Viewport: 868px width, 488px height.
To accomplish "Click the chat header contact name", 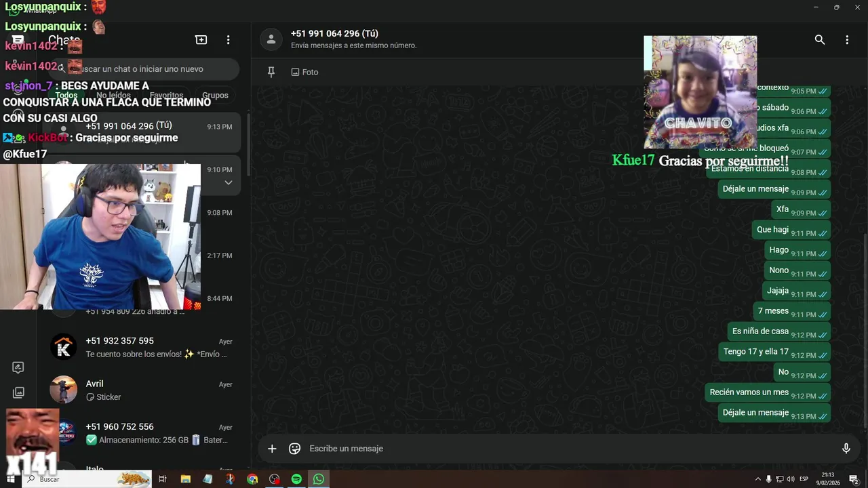I will [x=334, y=34].
